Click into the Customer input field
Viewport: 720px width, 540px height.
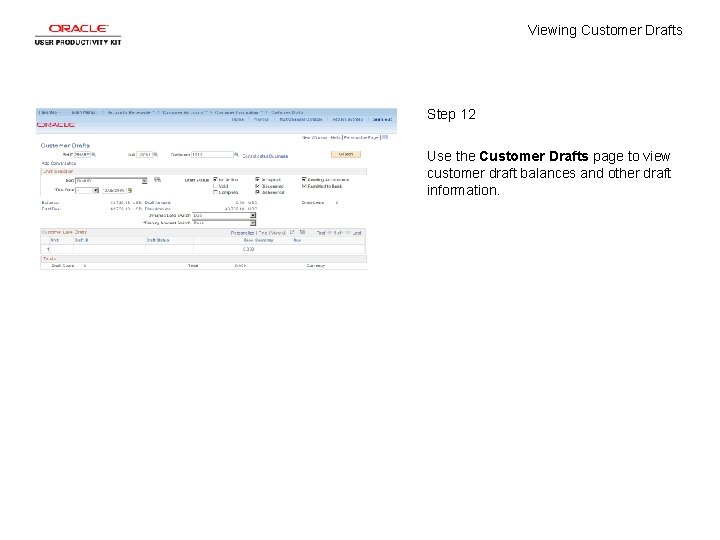click(212, 155)
